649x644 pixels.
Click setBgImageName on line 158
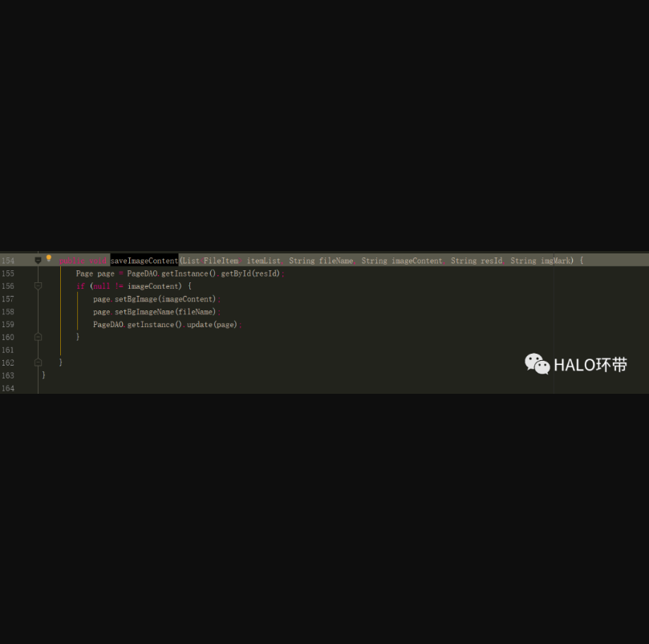144,312
